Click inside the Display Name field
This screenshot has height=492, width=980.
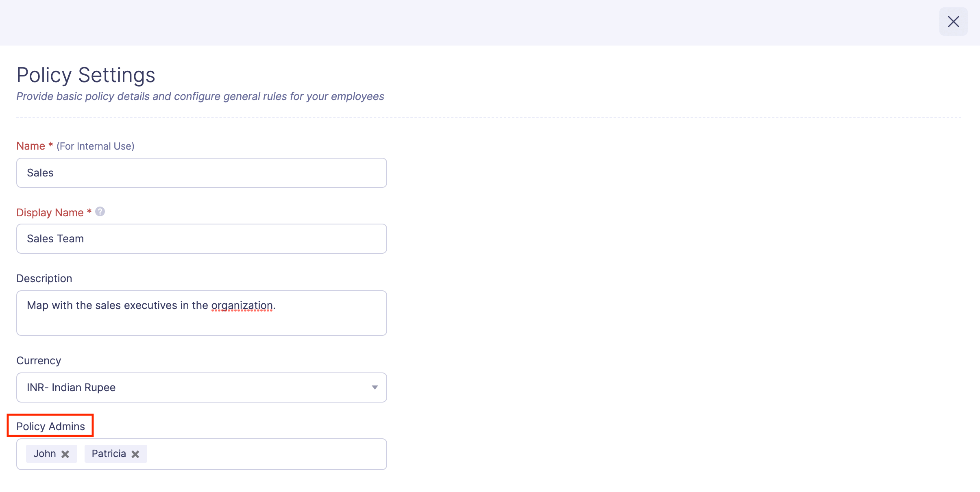201,239
